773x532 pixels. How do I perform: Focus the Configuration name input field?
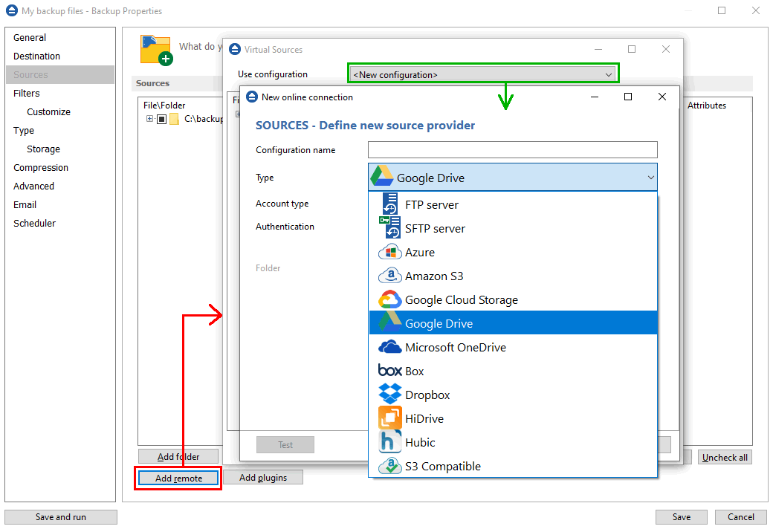[513, 150]
